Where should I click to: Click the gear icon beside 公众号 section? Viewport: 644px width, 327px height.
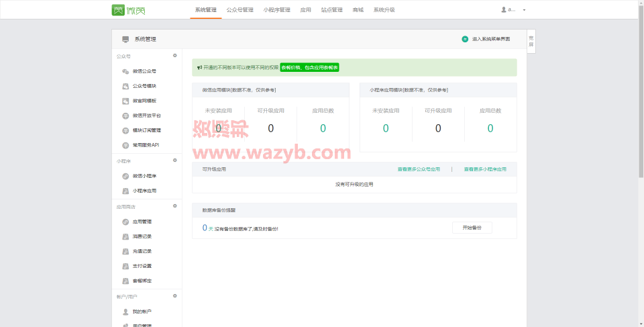point(175,56)
